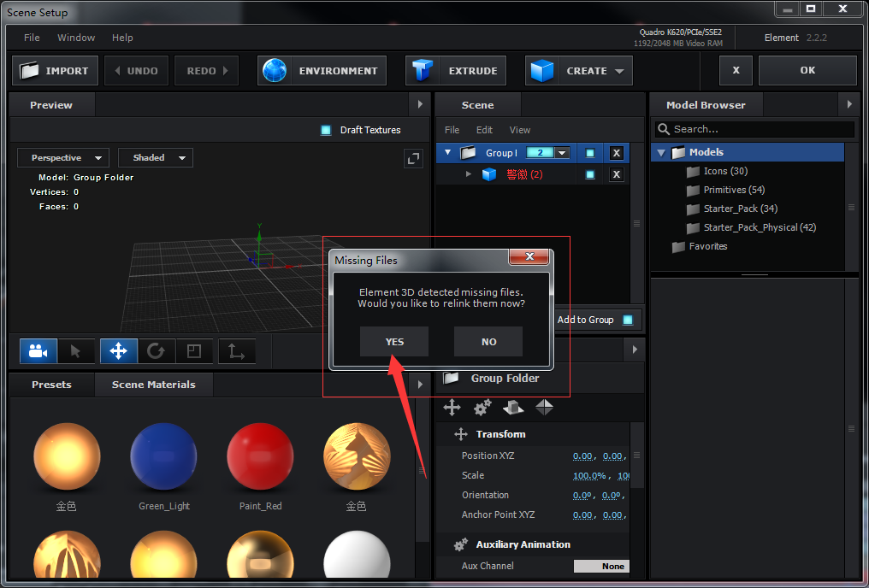Open the Aux Channel None dropdown

pyautogui.click(x=601, y=566)
